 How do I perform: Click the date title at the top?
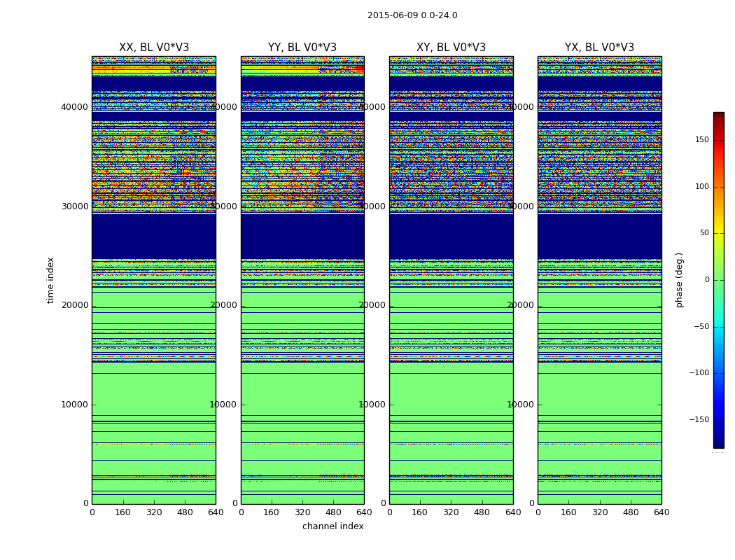click(412, 15)
